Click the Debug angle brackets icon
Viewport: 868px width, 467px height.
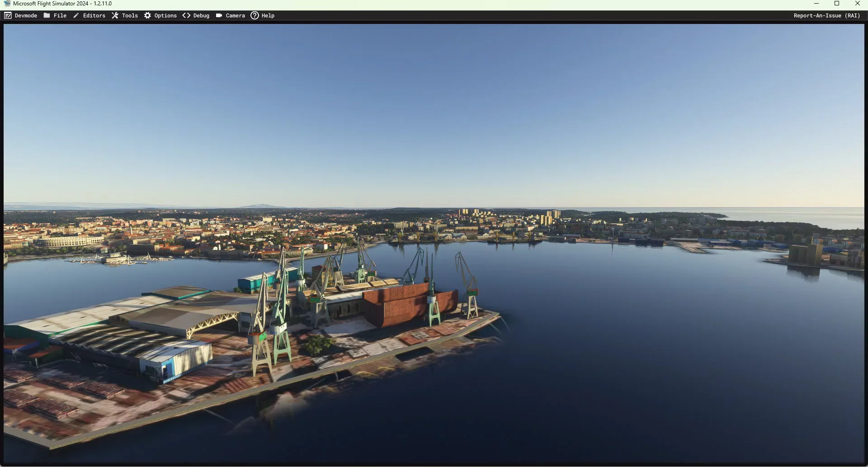tap(186, 15)
